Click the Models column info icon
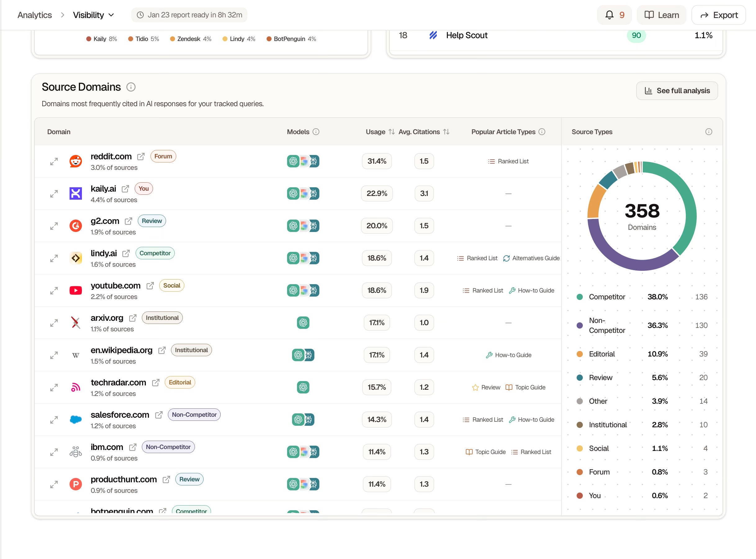This screenshot has height=559, width=756. tap(316, 132)
